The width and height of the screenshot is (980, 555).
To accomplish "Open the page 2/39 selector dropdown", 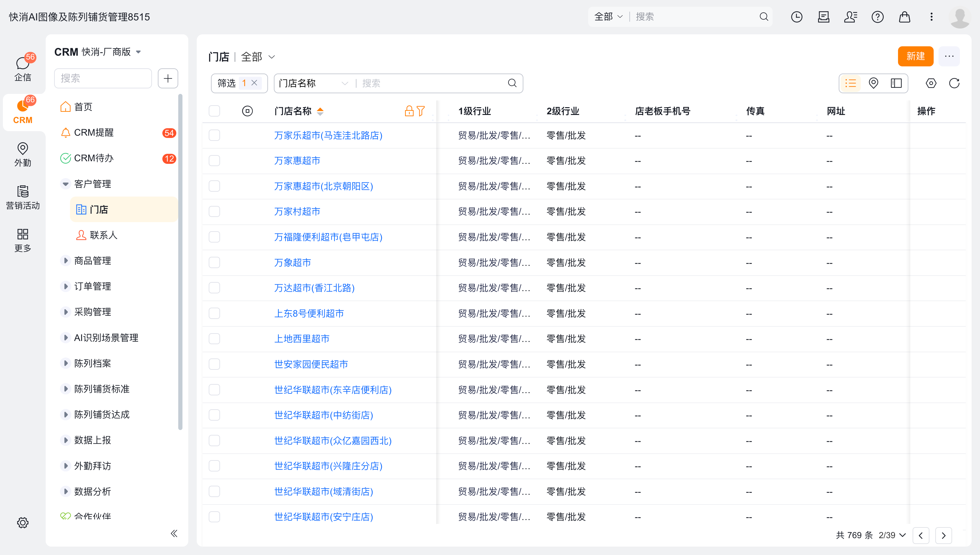I will point(892,535).
